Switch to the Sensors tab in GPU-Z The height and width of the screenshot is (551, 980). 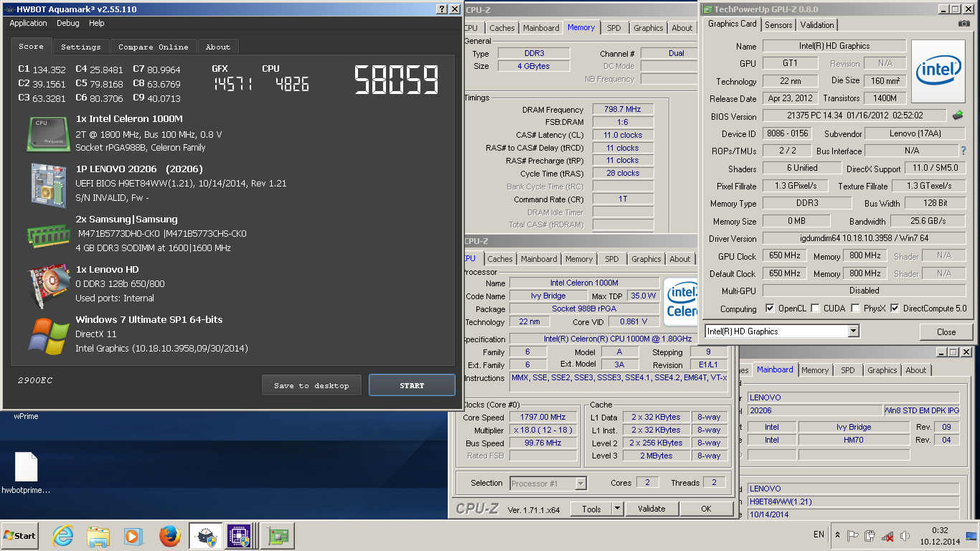pos(778,24)
